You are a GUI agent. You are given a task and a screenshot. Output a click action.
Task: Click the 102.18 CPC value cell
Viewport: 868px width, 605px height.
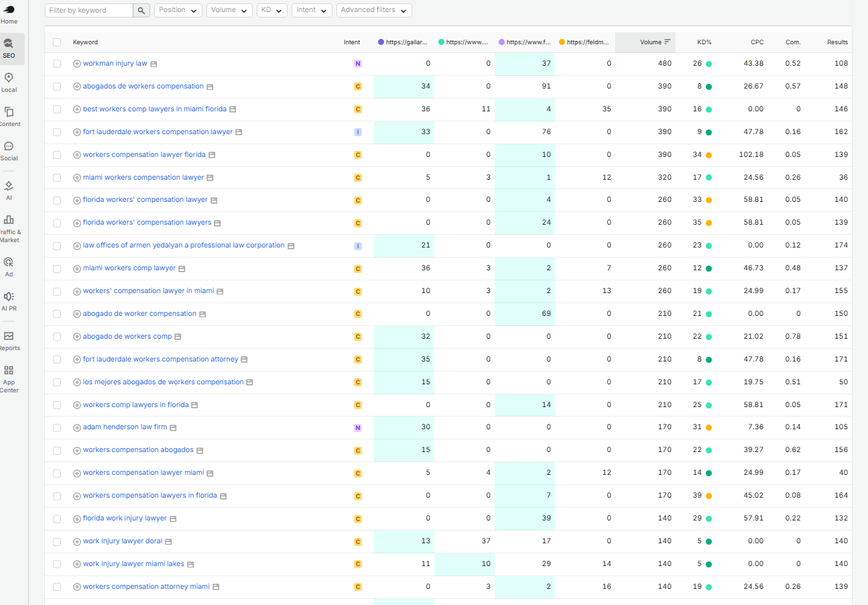coord(751,155)
